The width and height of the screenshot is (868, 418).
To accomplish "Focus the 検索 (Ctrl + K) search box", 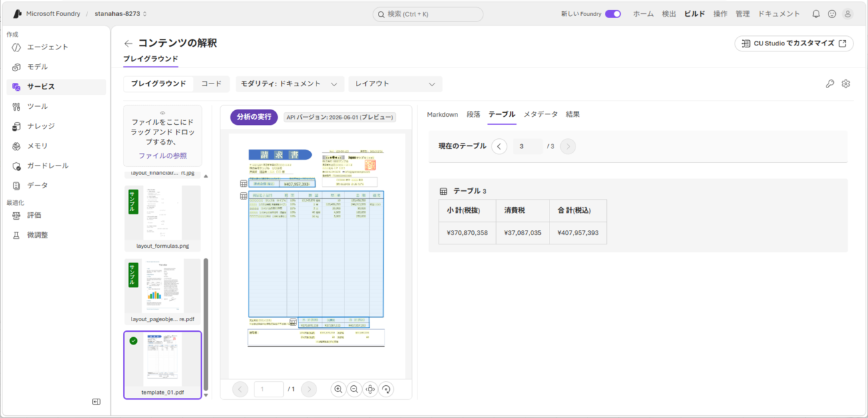I will [428, 14].
